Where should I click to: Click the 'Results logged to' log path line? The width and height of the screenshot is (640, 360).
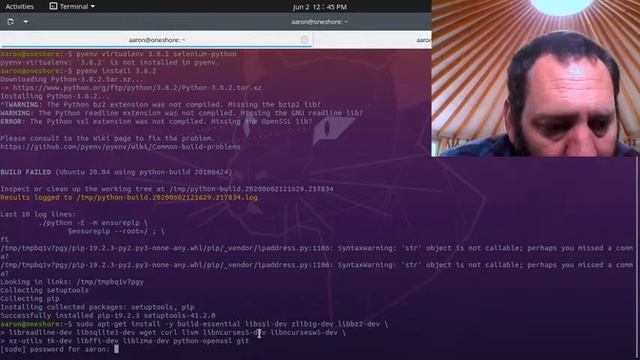[x=129, y=198]
